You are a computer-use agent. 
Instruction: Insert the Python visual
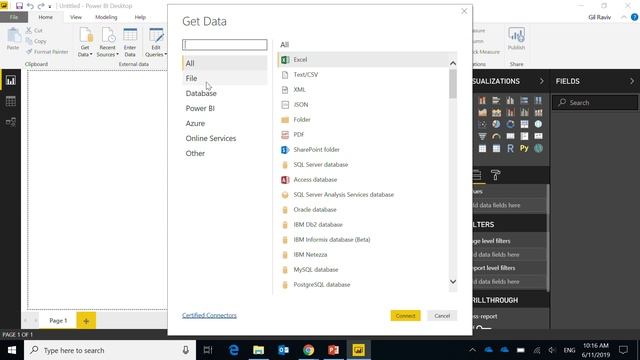click(x=524, y=149)
